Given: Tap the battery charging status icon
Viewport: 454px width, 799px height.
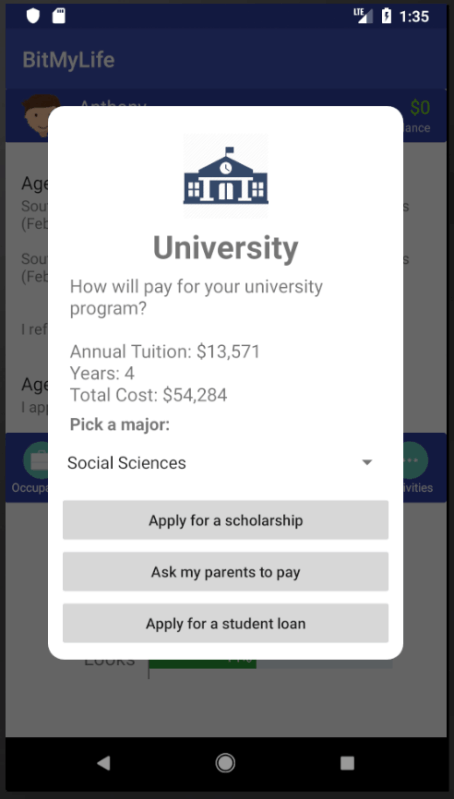Looking at the screenshot, I should 386,16.
